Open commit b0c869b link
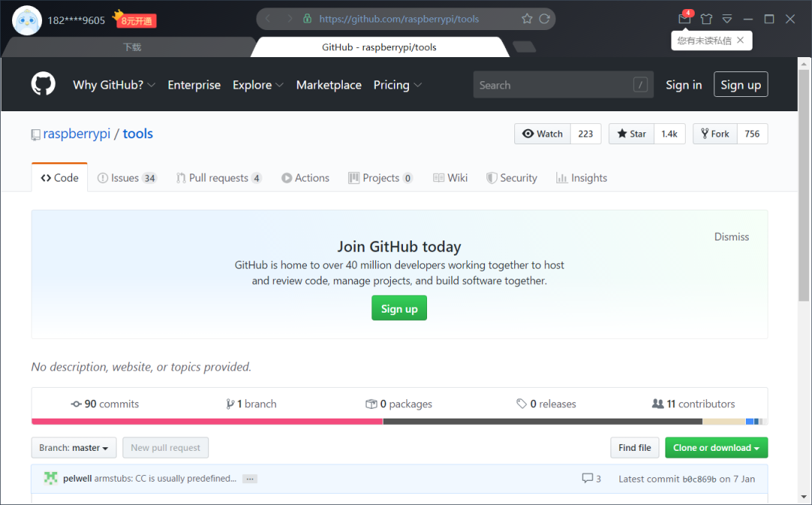The width and height of the screenshot is (812, 505). [x=700, y=479]
